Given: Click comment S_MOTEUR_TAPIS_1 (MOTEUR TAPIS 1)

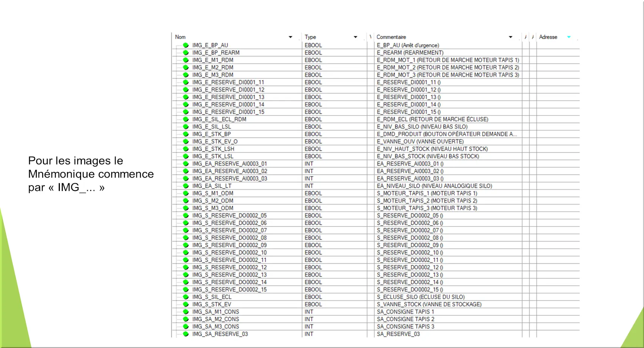Looking at the screenshot, I should click(427, 193).
